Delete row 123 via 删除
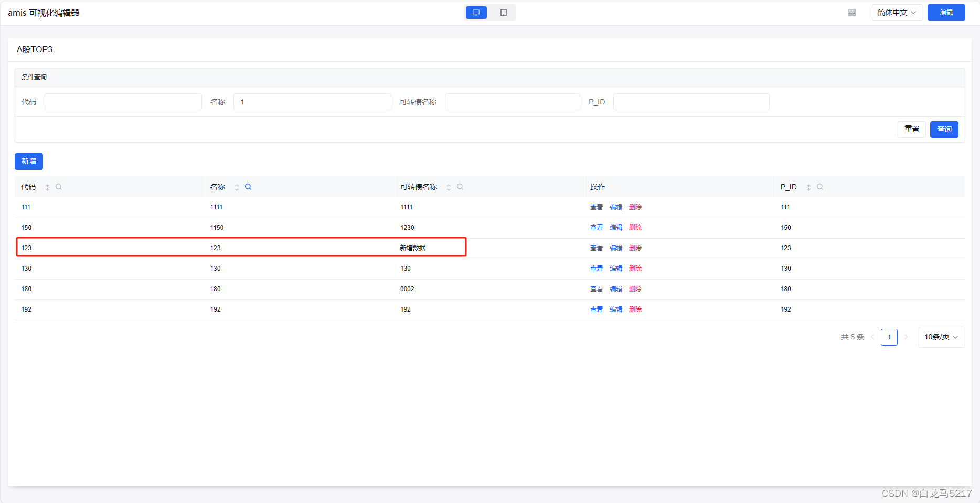This screenshot has height=503, width=980. (x=635, y=248)
